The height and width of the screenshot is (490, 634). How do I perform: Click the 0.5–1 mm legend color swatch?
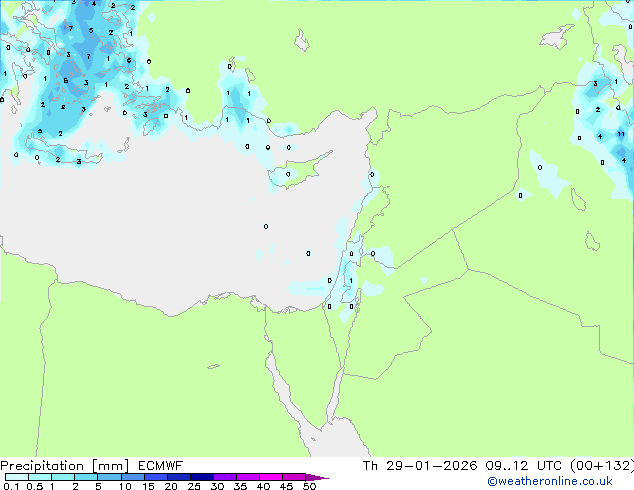40,477
